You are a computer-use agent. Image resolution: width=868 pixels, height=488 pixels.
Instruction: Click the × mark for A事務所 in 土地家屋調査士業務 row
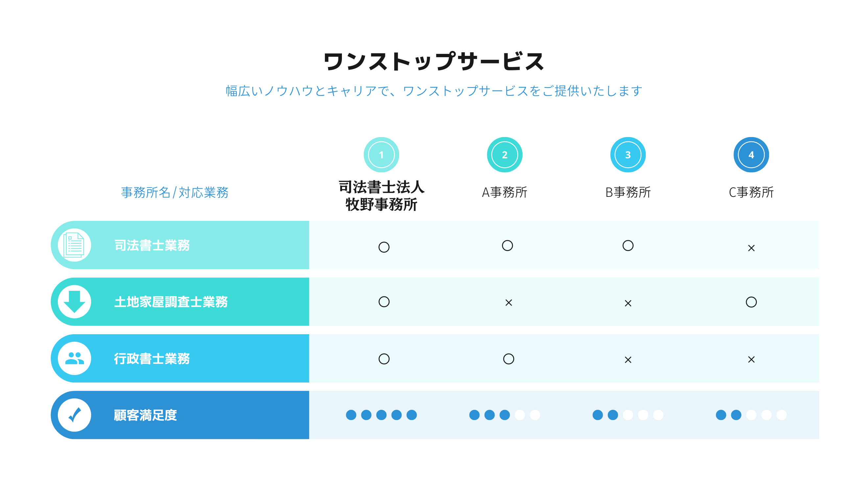click(508, 303)
